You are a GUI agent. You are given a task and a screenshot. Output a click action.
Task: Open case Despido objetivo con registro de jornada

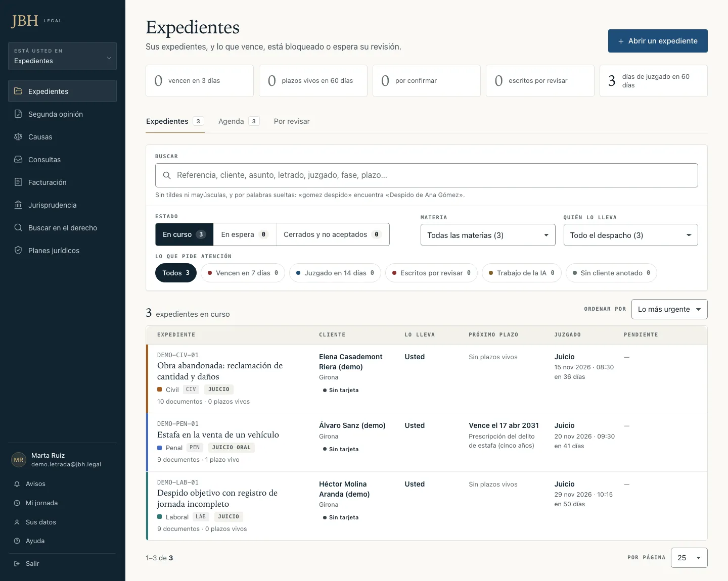click(217, 498)
